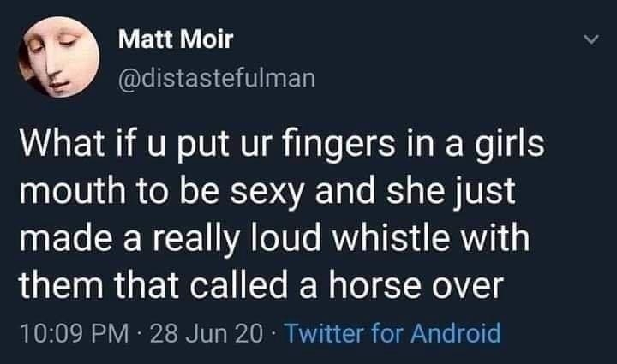
Task: Click the word 'What' starting the tweet
Action: click(63, 143)
